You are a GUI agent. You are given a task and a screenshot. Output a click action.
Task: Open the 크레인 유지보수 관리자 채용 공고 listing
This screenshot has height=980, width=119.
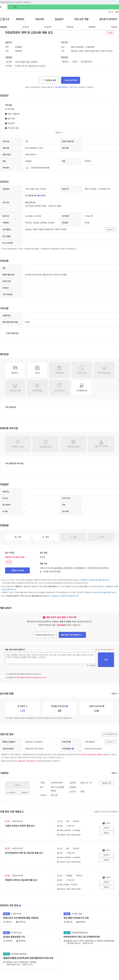20,826
